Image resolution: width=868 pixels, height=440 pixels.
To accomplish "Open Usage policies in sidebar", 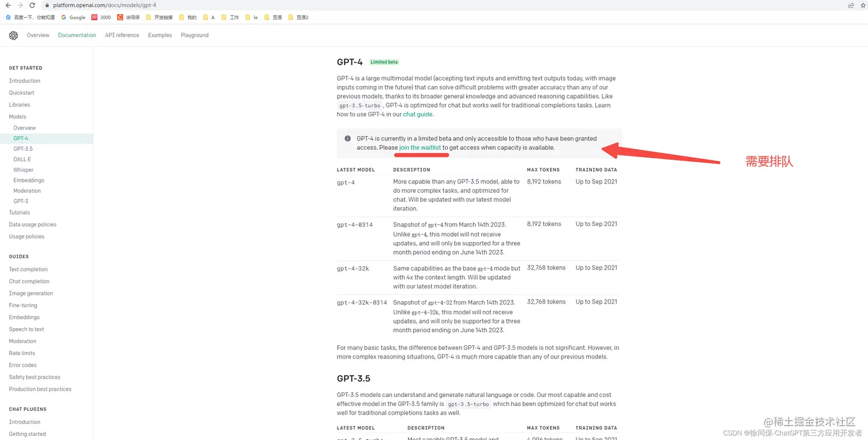I will point(26,236).
